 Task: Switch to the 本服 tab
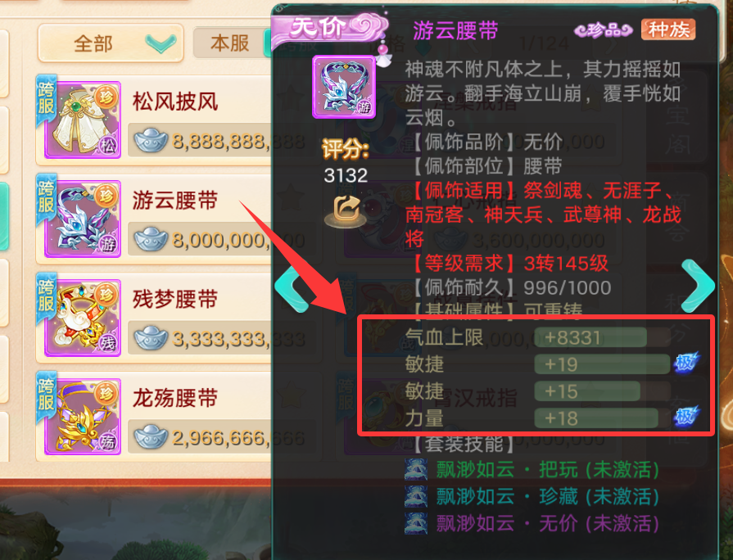[x=229, y=43]
